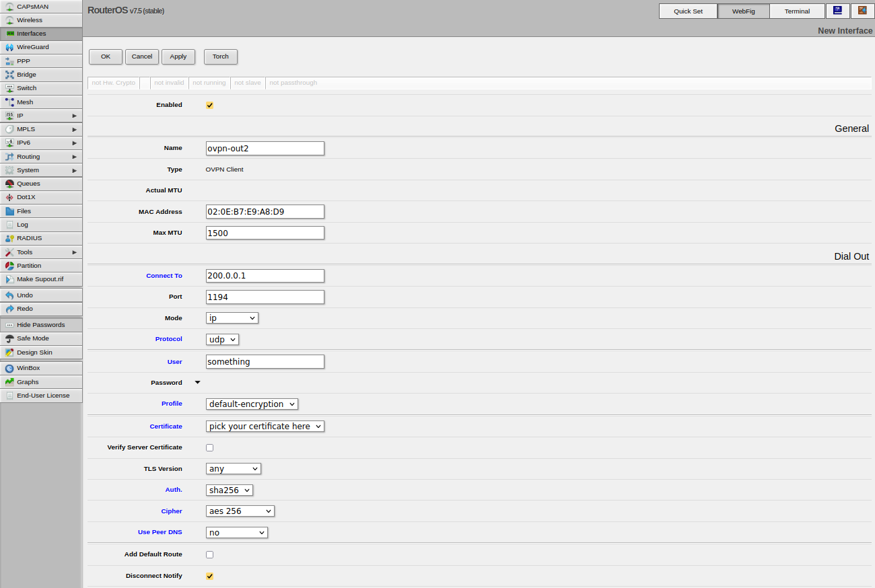This screenshot has width=875, height=588.
Task: Click the Hide Passwords icon
Action: pyautogui.click(x=9, y=325)
